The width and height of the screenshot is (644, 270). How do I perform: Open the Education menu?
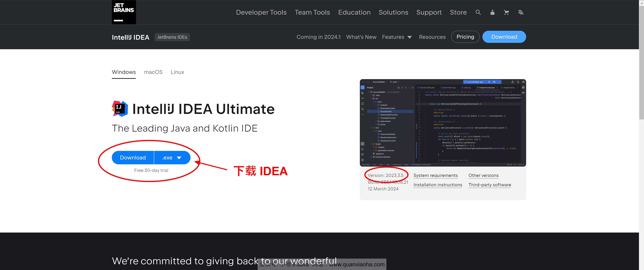coord(354,12)
